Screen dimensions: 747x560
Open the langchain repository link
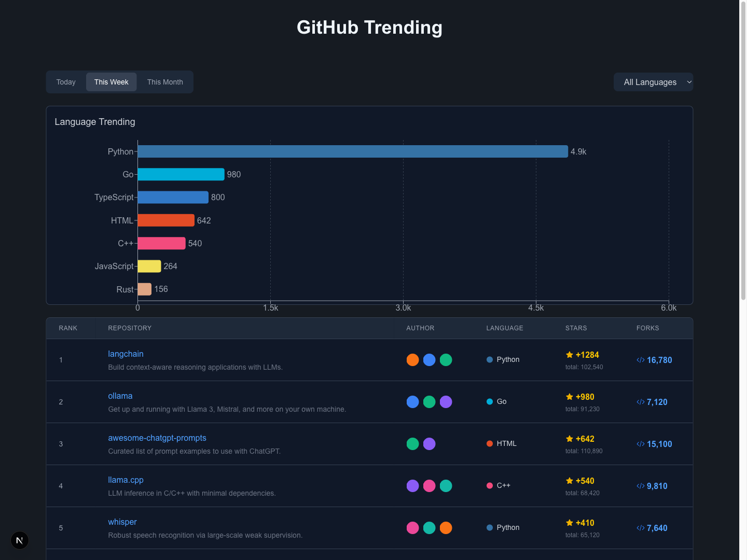tap(126, 354)
